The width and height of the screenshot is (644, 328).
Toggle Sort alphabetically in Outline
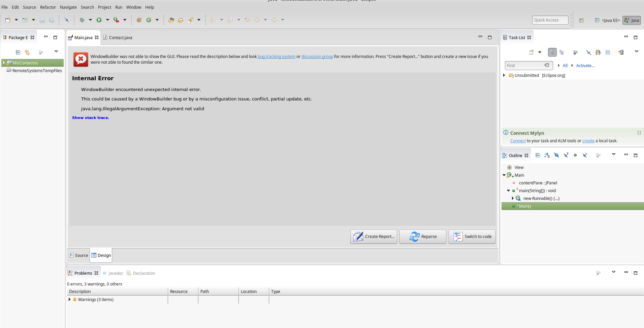(547, 155)
